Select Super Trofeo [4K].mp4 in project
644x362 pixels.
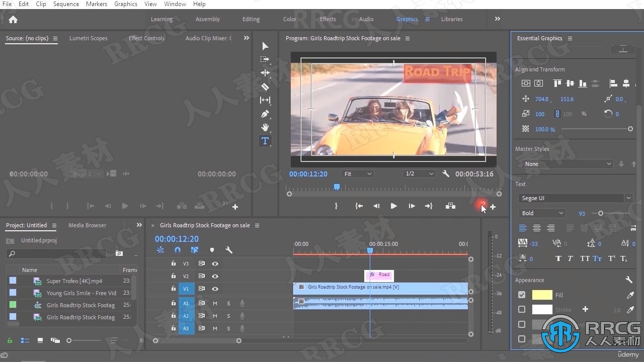point(74,281)
